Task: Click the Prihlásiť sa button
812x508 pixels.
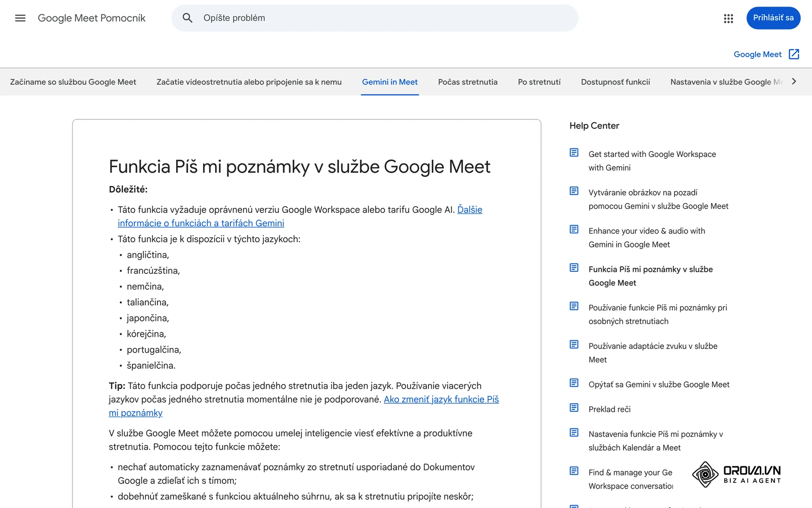Action: point(773,18)
